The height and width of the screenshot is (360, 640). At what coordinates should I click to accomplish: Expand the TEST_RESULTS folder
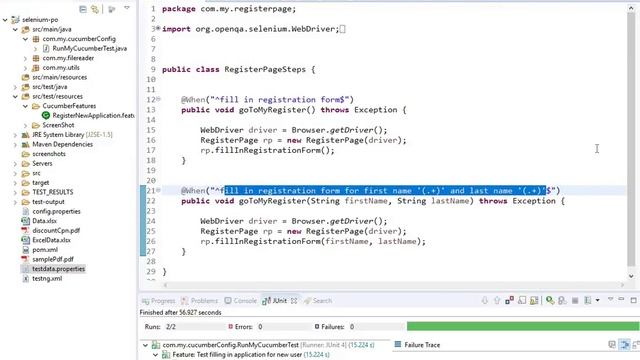click(15, 192)
